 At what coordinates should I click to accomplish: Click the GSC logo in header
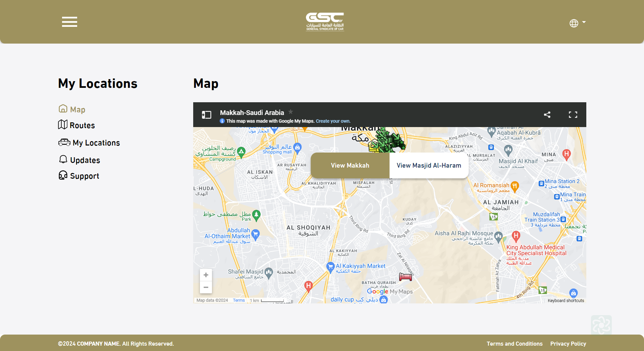pos(325,22)
